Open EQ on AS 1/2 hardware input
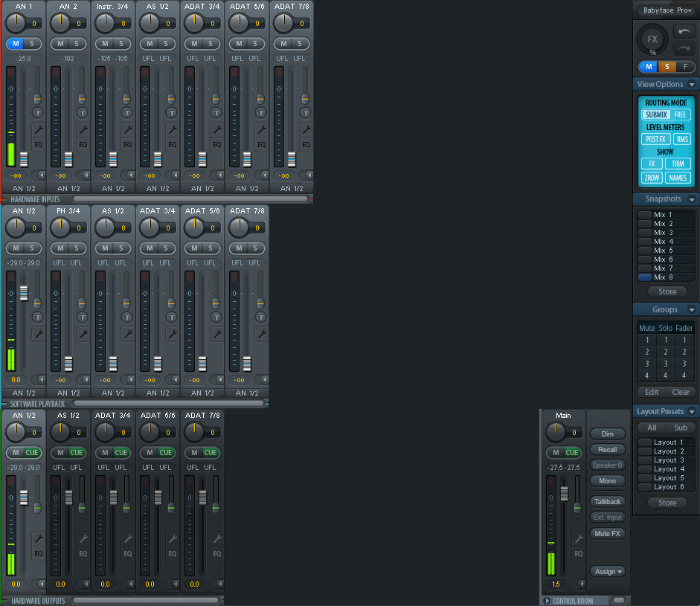700x606 pixels. 173,144
